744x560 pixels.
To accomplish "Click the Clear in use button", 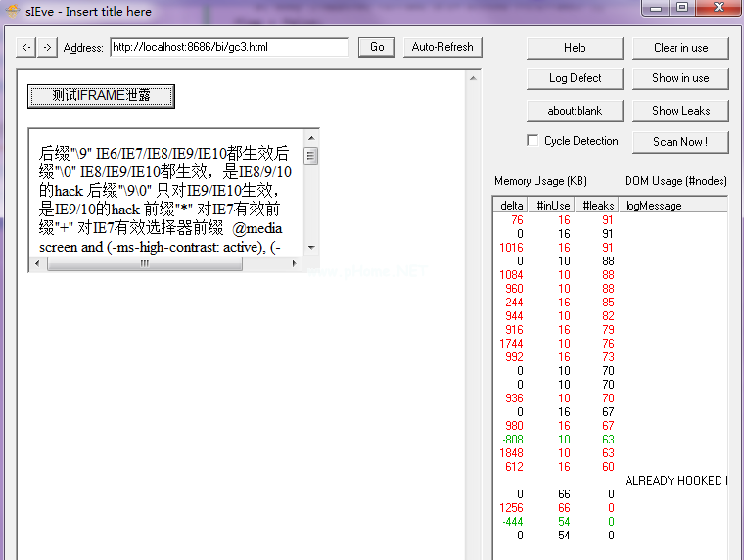I will (680, 48).
